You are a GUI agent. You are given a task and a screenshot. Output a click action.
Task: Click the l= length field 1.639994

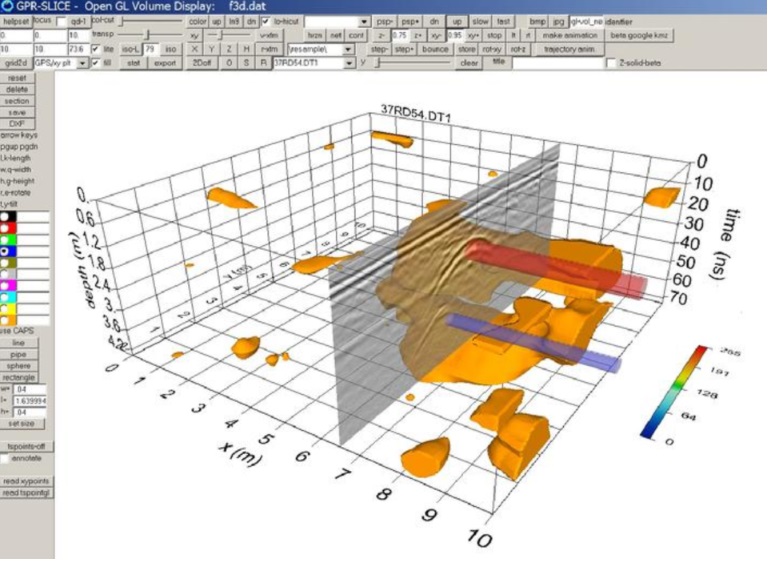click(30, 401)
